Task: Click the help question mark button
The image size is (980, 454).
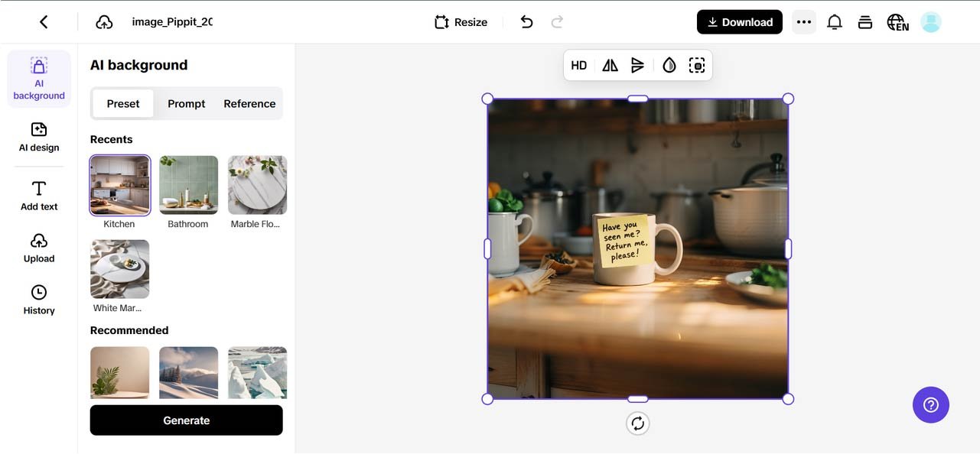Action: (930, 404)
